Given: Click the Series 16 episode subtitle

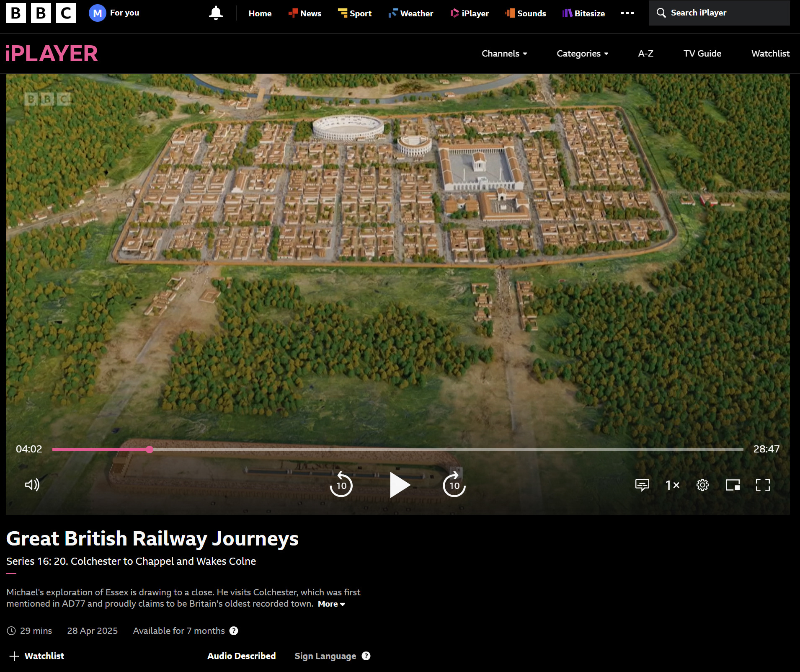Looking at the screenshot, I should tap(131, 561).
